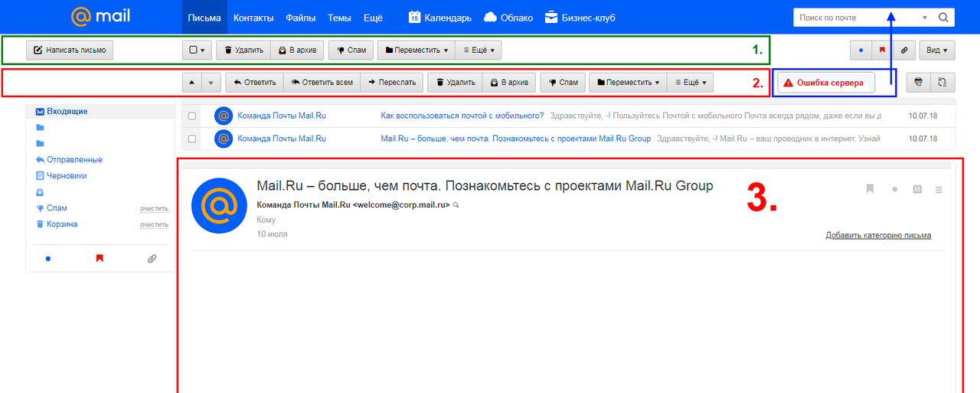980x393 pixels.
Task: Click Ответить to reply
Action: coord(254,83)
